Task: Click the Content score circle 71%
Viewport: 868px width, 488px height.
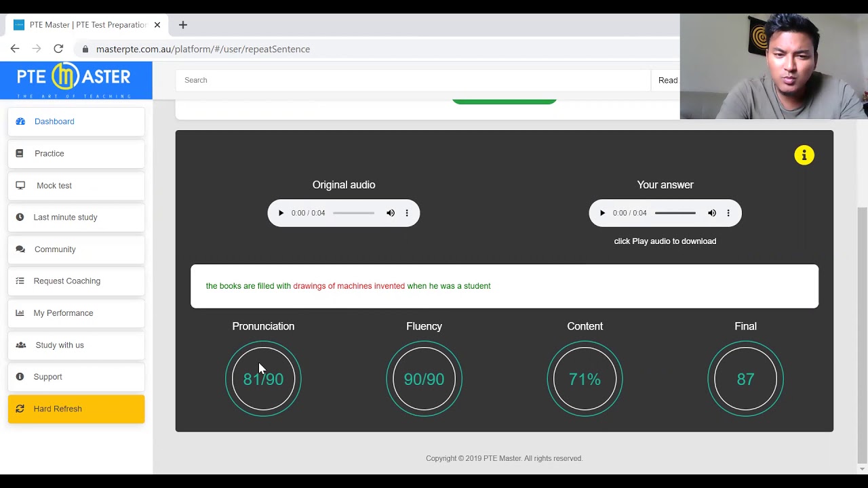Action: click(585, 379)
